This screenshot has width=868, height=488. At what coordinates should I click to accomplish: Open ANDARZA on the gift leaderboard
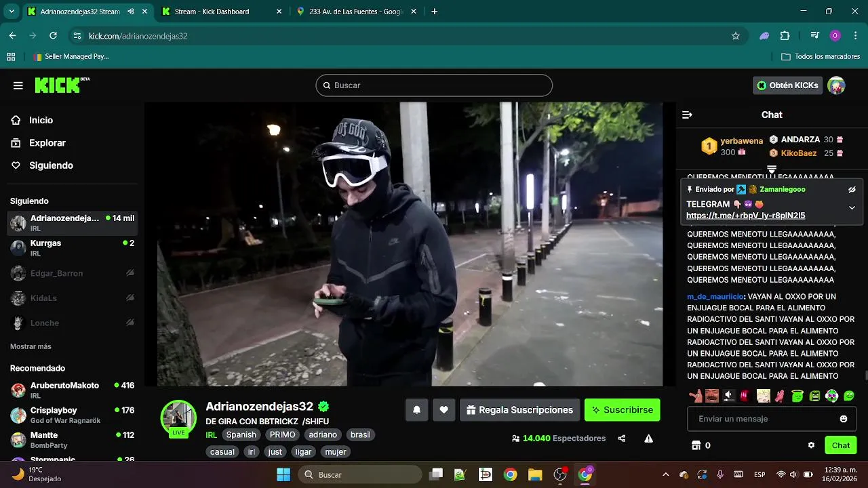[x=800, y=140]
